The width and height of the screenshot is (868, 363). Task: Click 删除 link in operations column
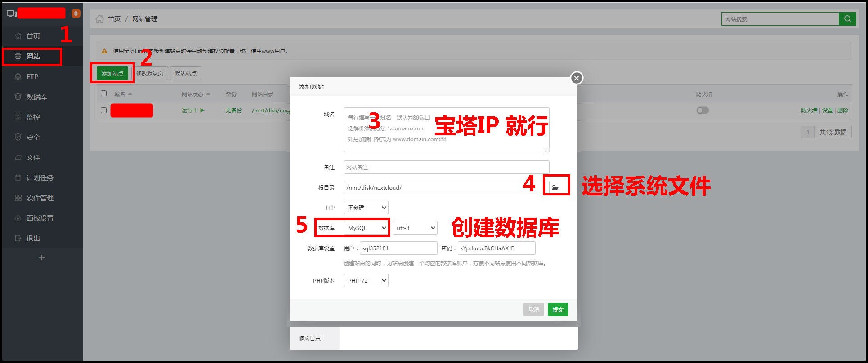click(x=843, y=110)
